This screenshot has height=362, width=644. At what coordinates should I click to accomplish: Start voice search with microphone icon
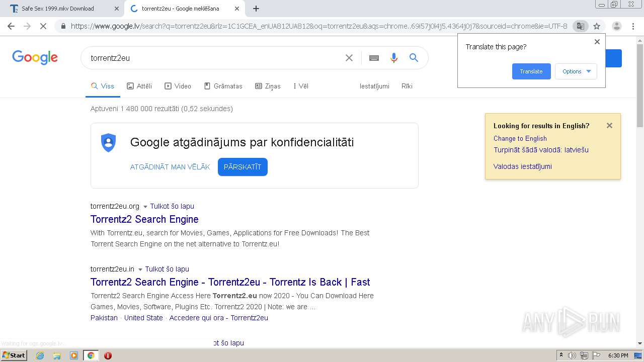pos(394,58)
